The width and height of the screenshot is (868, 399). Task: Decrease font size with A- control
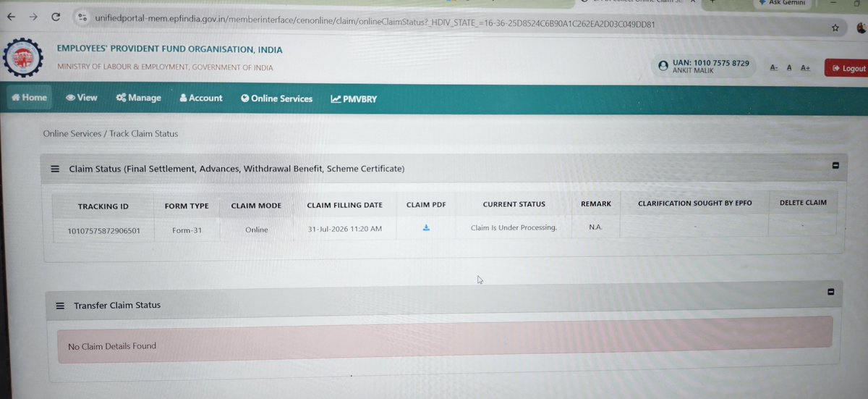coord(774,67)
